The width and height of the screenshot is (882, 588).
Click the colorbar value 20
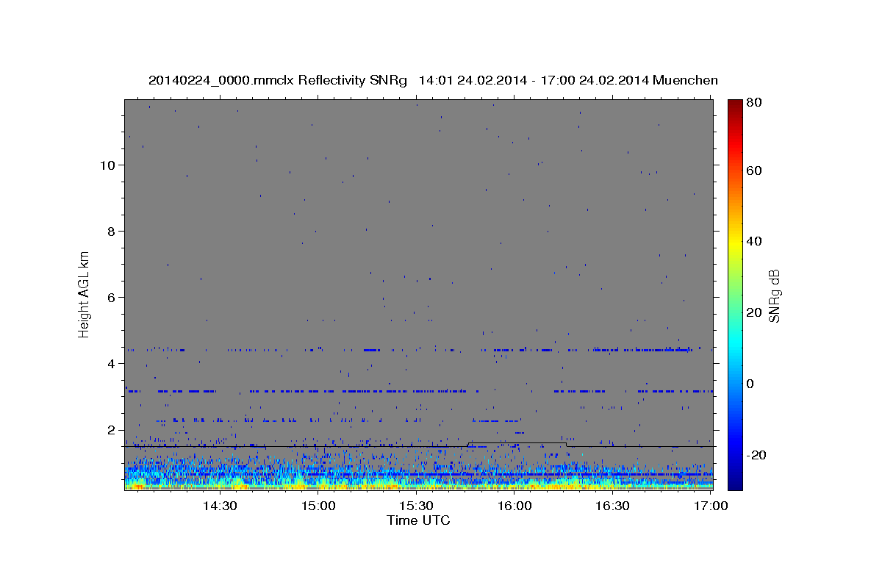[x=754, y=312]
